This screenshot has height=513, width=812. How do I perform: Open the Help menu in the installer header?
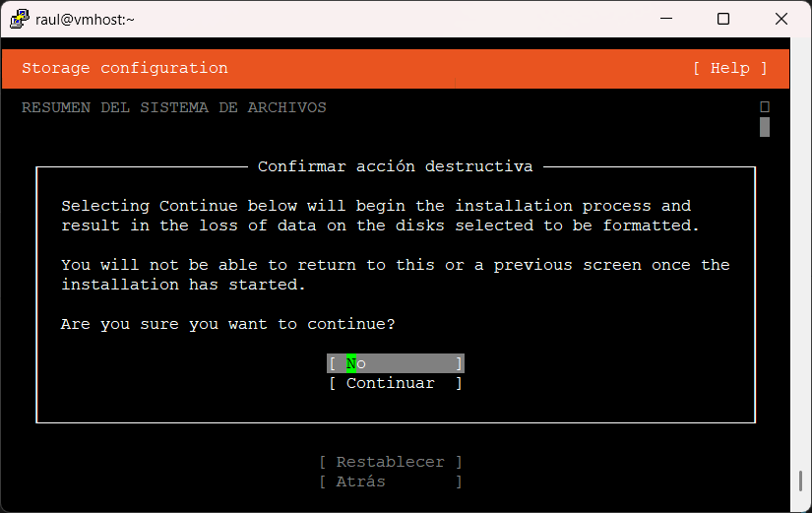(x=729, y=68)
